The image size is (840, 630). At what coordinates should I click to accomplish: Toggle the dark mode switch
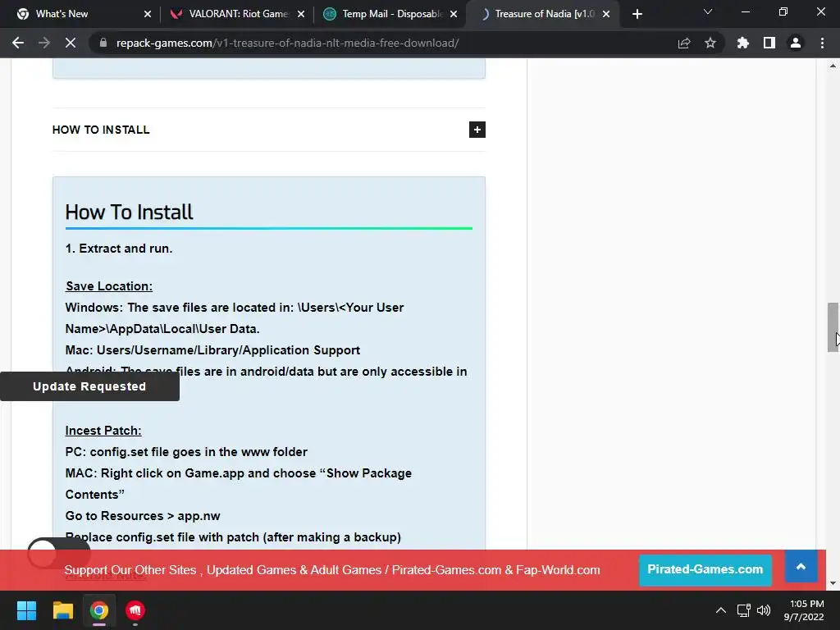coord(59,553)
